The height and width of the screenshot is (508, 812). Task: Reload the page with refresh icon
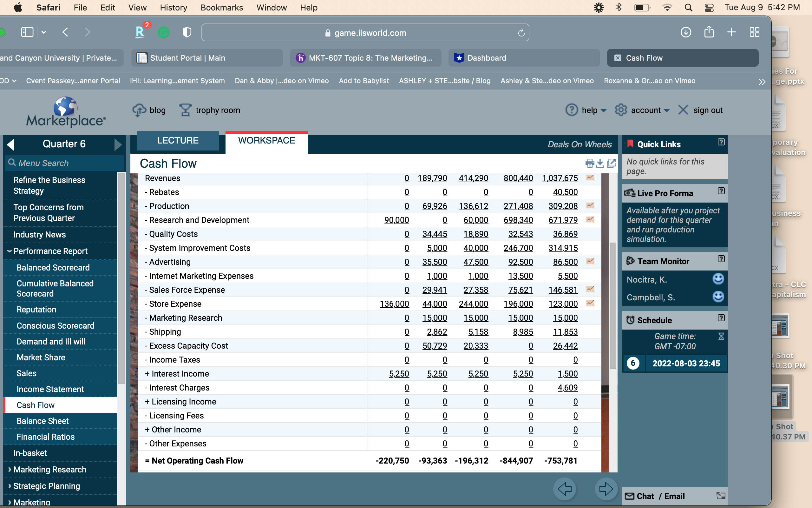521,33
